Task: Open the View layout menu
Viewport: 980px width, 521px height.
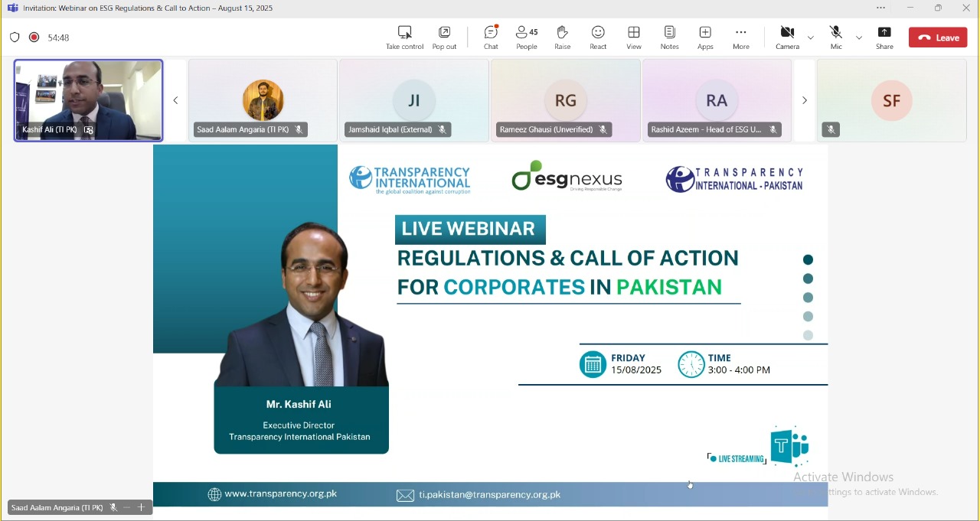Action: coord(634,37)
